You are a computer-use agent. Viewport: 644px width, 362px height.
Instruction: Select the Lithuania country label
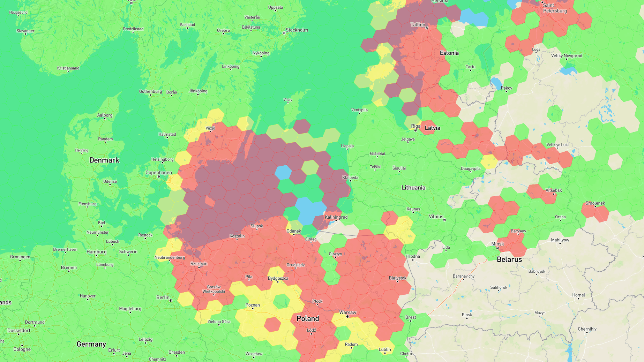(x=413, y=188)
